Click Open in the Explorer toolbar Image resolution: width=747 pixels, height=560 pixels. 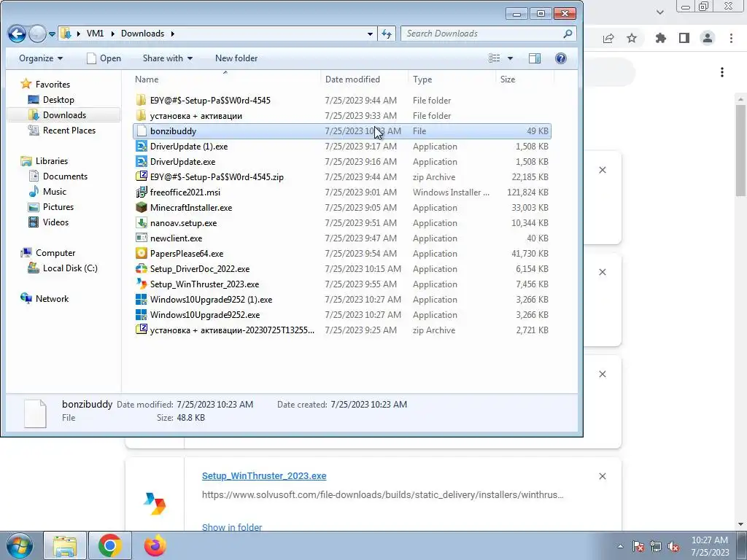104,58
